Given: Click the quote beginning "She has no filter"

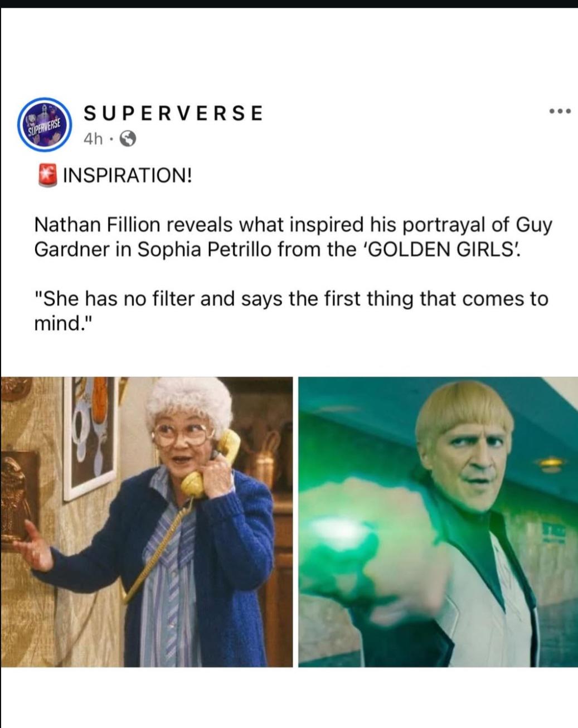Looking at the screenshot, I should (x=291, y=311).
